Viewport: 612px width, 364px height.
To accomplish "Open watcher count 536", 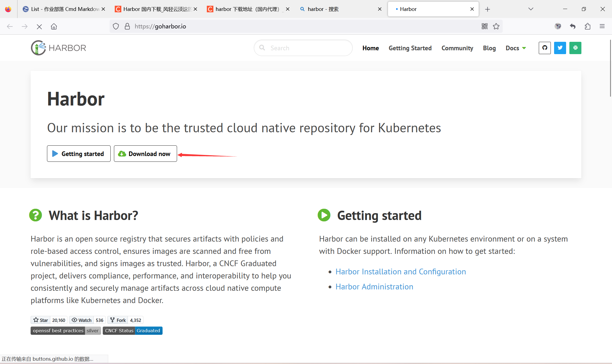I will [100, 320].
